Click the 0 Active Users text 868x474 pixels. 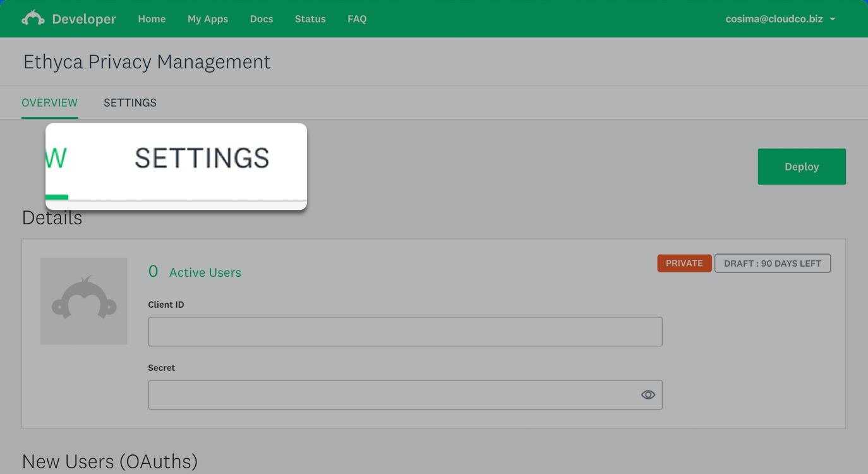click(195, 272)
